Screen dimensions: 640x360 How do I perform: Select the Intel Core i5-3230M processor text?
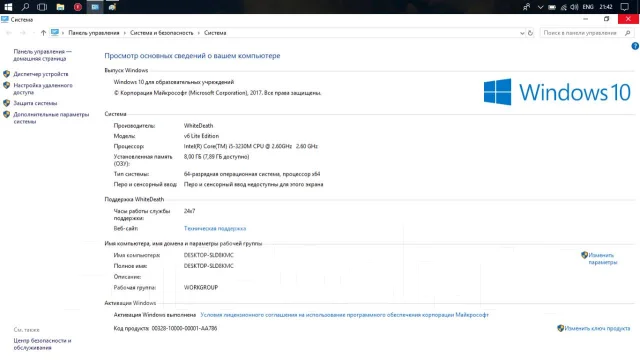(x=251, y=146)
